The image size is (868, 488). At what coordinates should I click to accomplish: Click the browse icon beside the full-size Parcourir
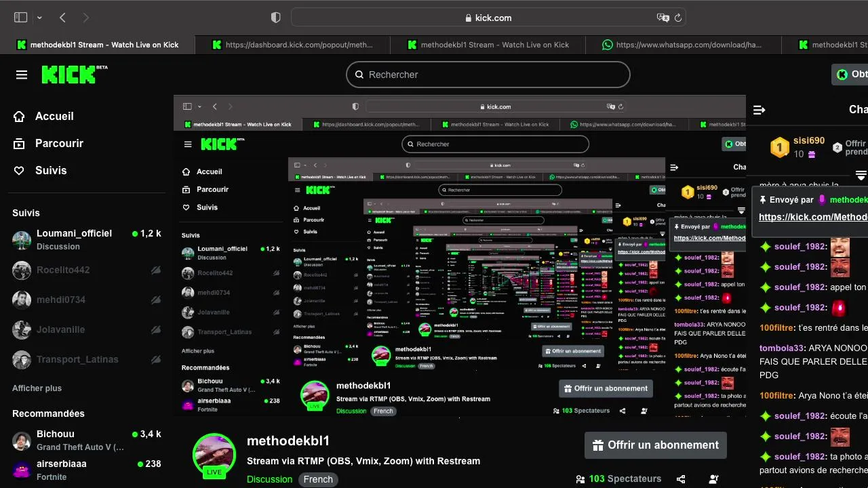(19, 143)
